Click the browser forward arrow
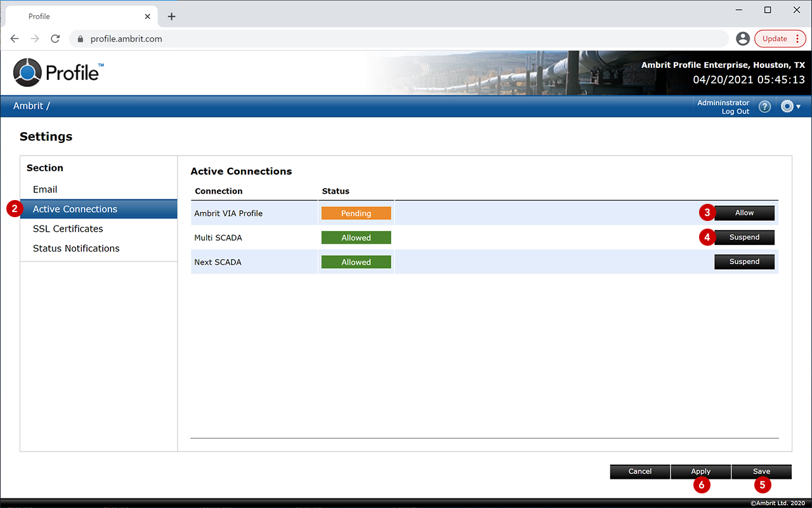The height and width of the screenshot is (508, 812). [x=35, y=39]
